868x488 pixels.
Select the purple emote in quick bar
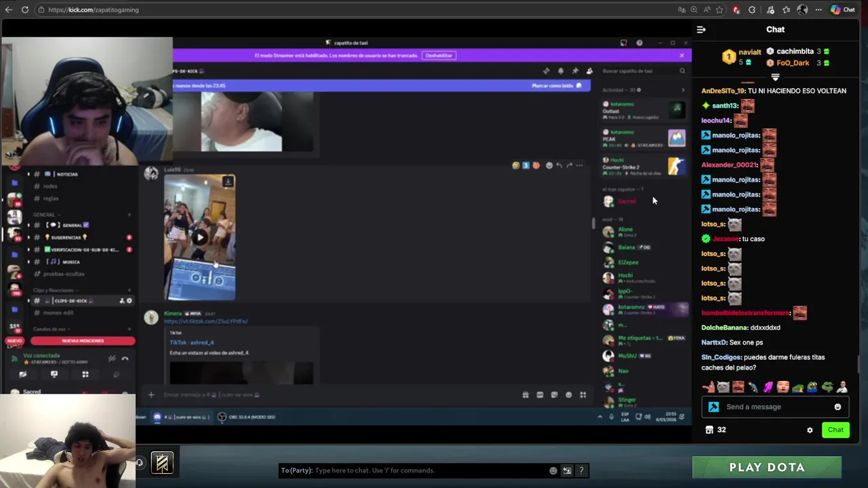point(768,387)
